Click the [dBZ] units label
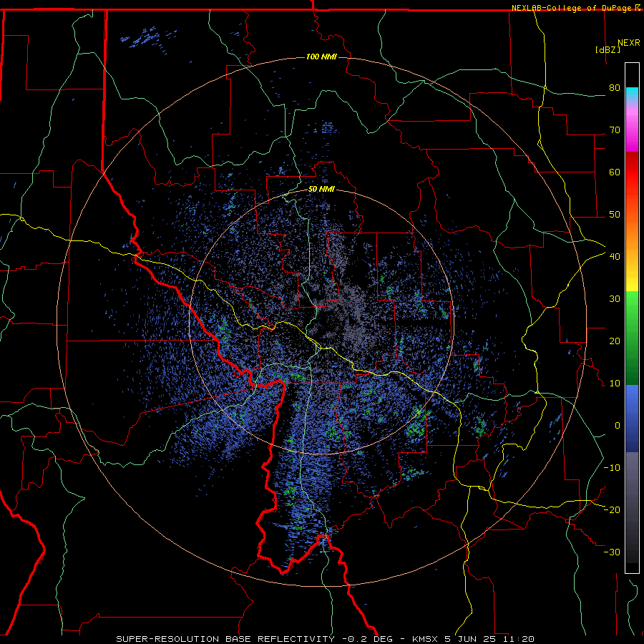The width and height of the screenshot is (644, 644). (608, 49)
